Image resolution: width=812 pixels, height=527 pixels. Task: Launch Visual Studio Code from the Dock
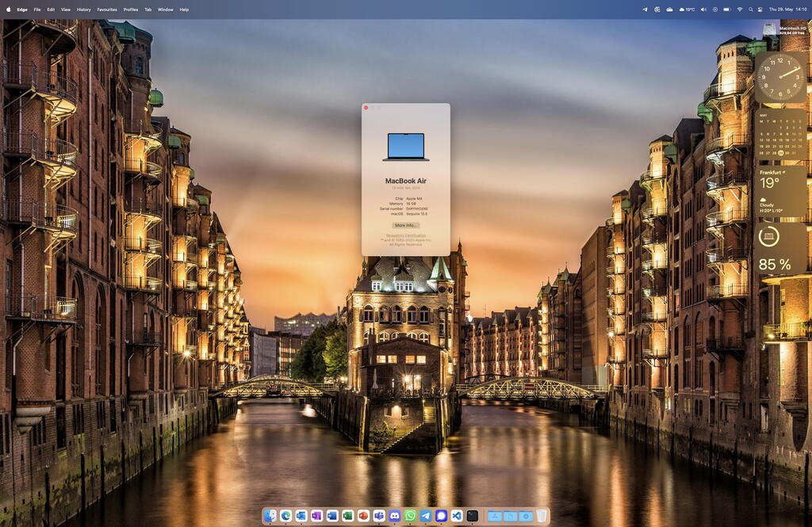pos(457,516)
